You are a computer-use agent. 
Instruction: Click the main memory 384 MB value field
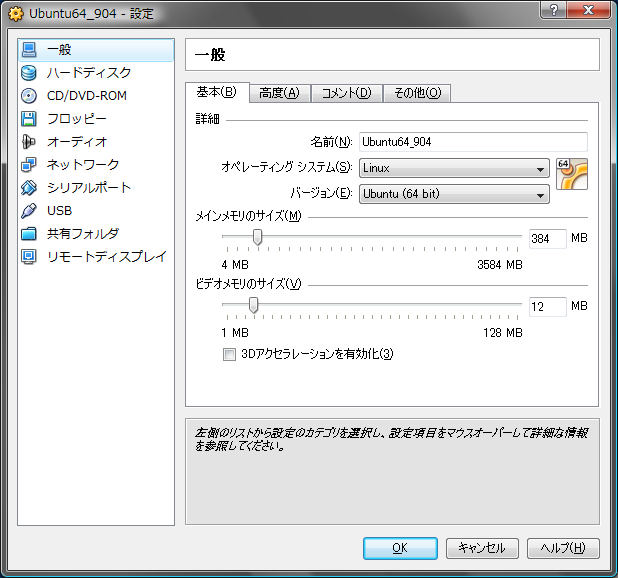pos(547,239)
